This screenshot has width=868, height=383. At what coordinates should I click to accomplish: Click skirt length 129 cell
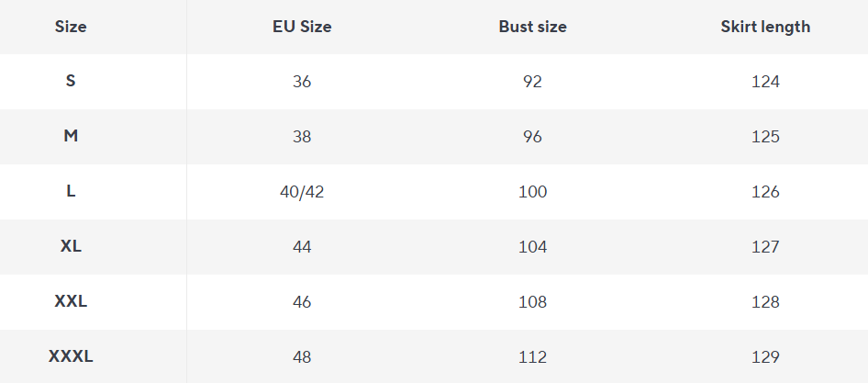[765, 357]
